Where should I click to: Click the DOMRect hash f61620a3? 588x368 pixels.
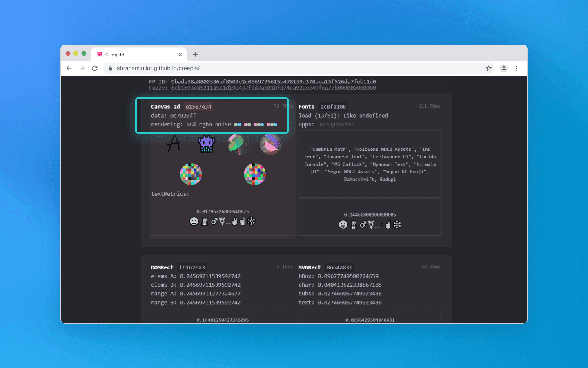pyautogui.click(x=192, y=267)
